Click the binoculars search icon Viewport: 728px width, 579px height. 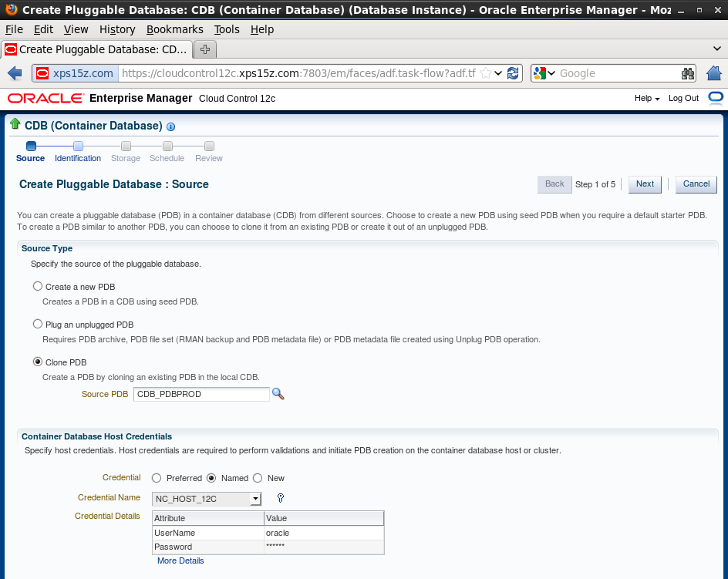688,73
